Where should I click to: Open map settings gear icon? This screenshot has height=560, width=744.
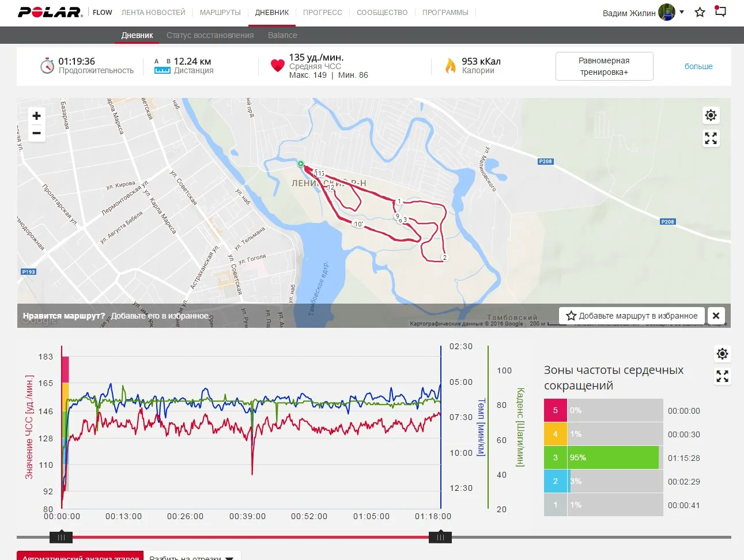tap(711, 115)
